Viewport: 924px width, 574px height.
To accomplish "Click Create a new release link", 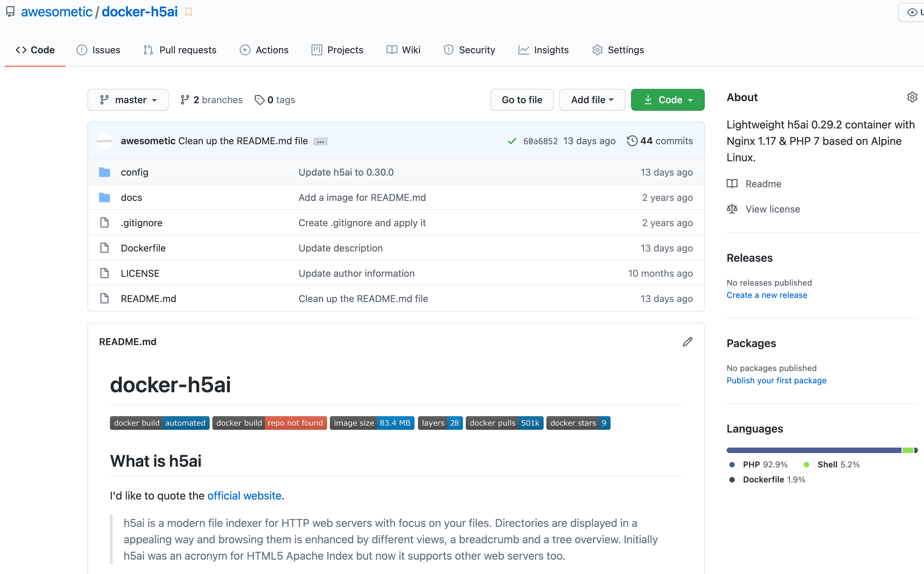I will coord(766,295).
